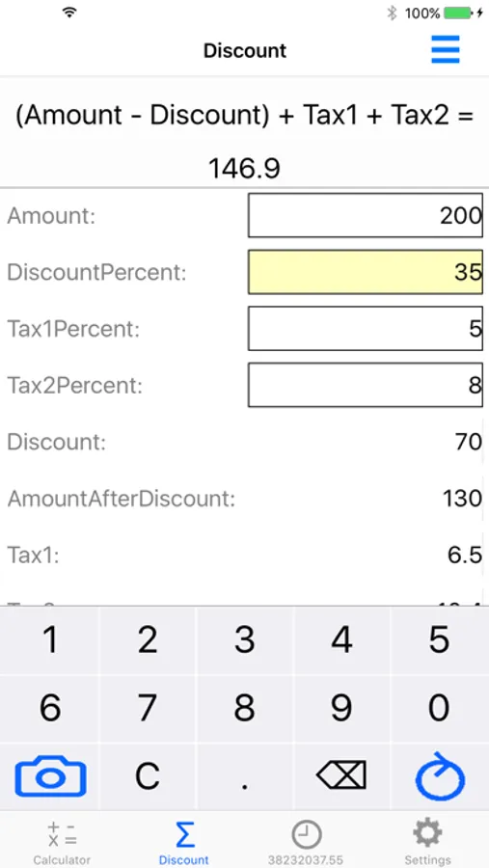Tap the decimal point key
489x868 pixels.
point(244,776)
